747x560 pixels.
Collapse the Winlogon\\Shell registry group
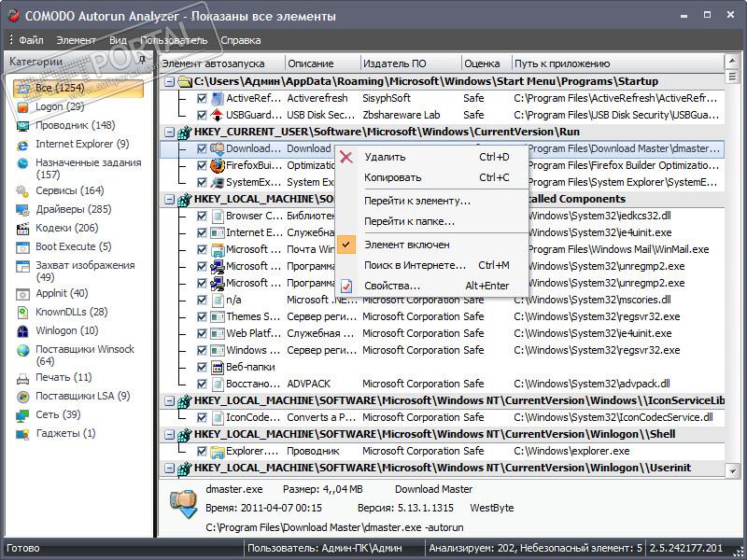169,434
